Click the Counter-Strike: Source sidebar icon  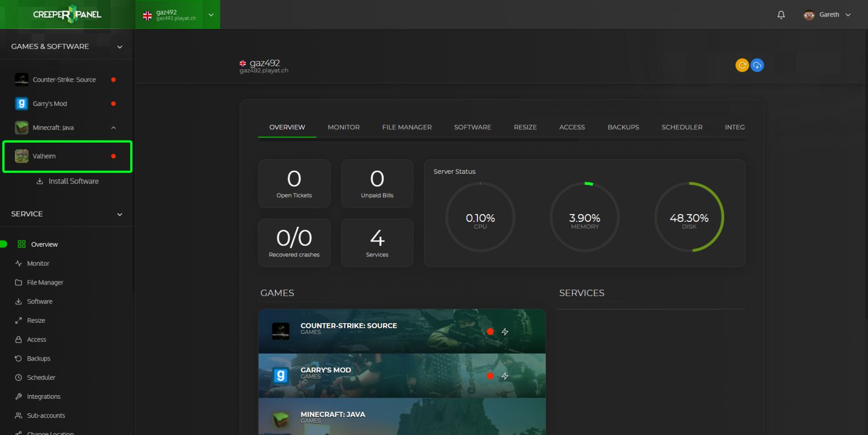(x=22, y=80)
